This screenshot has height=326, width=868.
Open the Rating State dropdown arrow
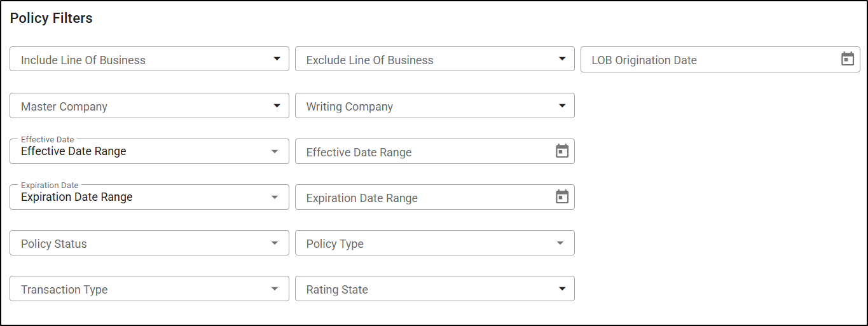[562, 289]
